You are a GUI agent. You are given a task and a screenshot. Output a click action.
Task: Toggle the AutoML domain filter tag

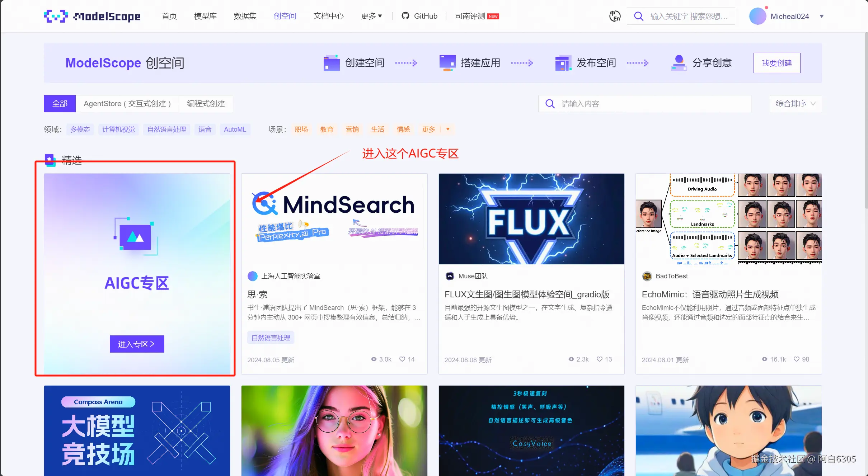coord(235,129)
